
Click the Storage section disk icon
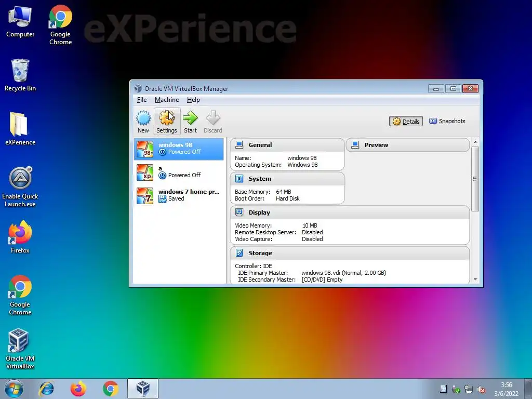239,253
